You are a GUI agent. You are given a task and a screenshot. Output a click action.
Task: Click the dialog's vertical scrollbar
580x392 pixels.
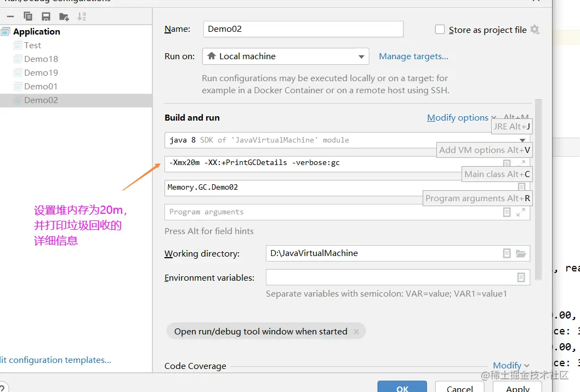[x=538, y=189]
